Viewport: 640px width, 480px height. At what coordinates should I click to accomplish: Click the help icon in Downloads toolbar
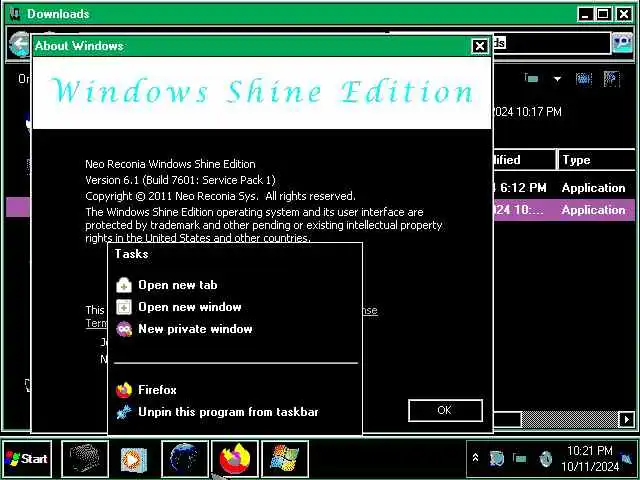click(x=611, y=79)
